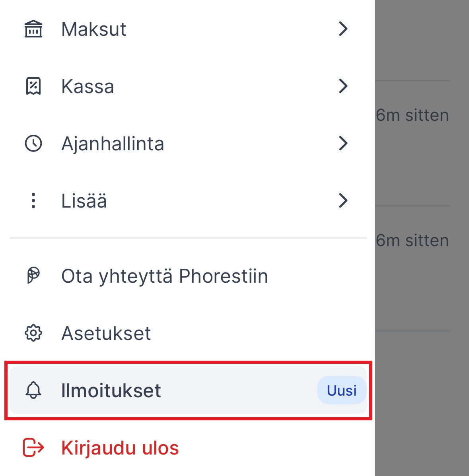Expand the Maksut submenu chevron
Viewport: 469px width, 476px height.
coord(343,29)
